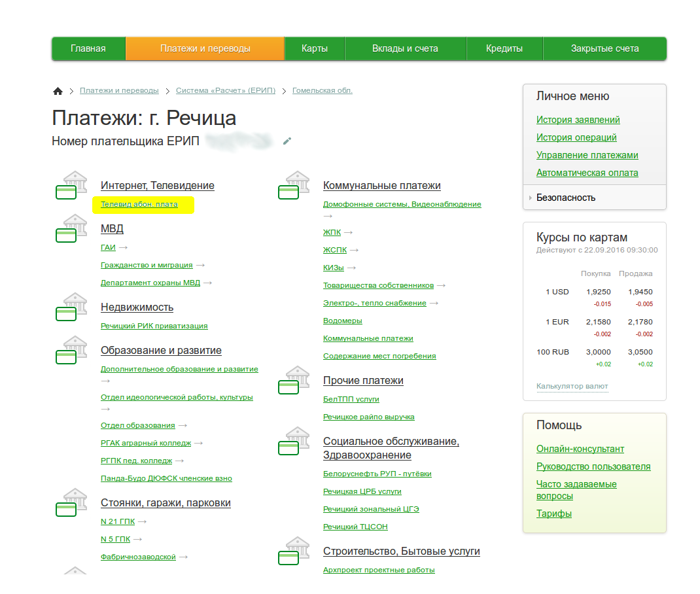The height and width of the screenshot is (594, 700).
Task: Open Онлайн-консультант help link
Action: click(x=580, y=449)
